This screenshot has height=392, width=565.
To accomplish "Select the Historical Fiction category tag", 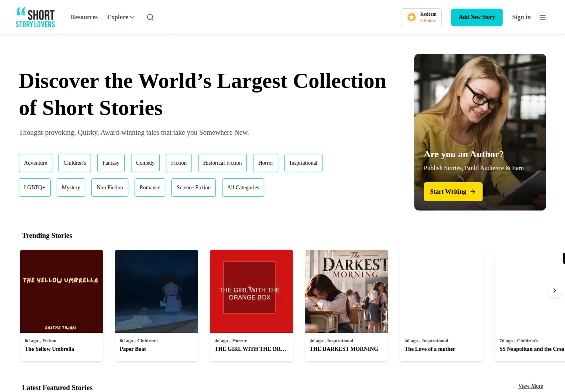I will (x=222, y=163).
